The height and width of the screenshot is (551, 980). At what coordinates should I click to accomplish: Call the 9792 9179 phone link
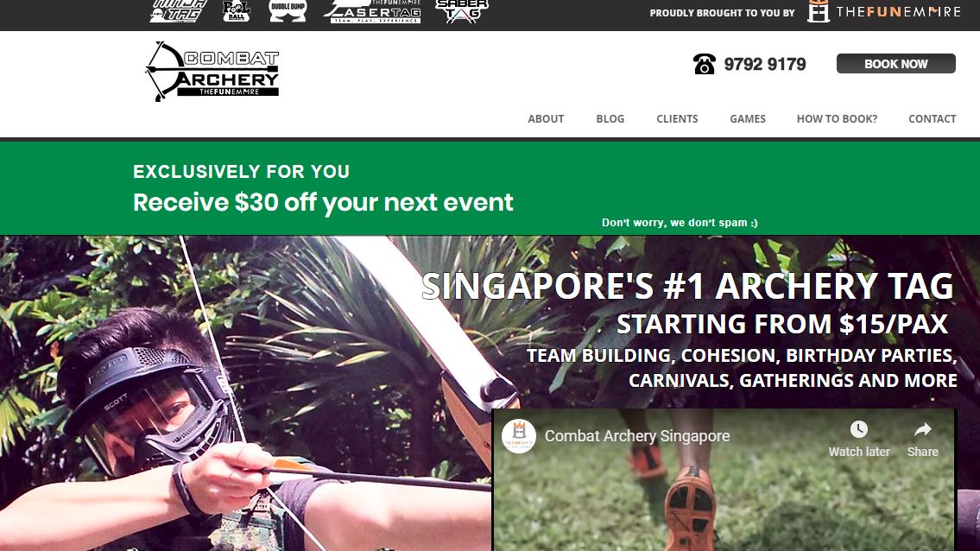[x=765, y=65]
